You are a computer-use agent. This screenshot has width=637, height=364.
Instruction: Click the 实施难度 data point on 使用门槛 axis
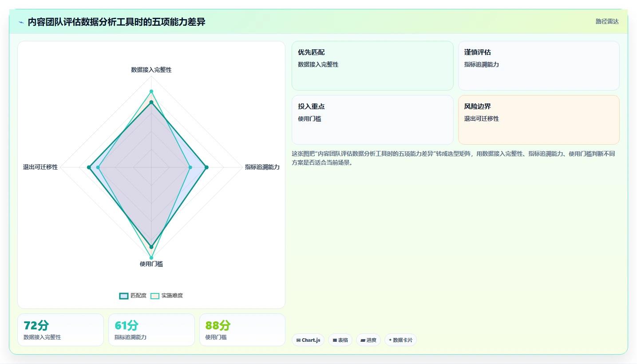(x=151, y=257)
